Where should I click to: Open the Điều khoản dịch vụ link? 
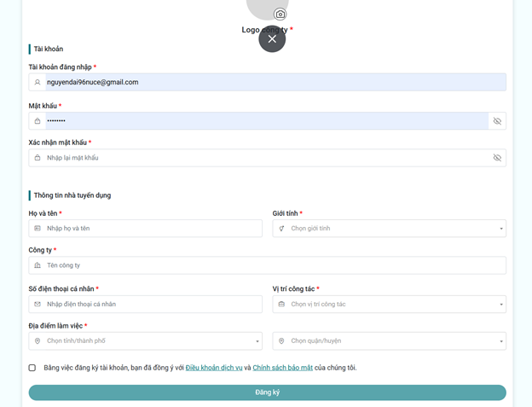pos(214,368)
